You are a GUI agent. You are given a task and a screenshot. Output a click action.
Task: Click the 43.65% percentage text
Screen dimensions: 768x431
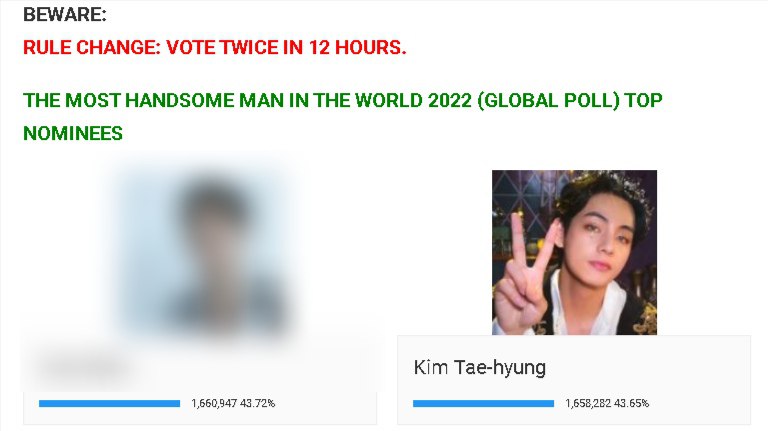point(631,403)
